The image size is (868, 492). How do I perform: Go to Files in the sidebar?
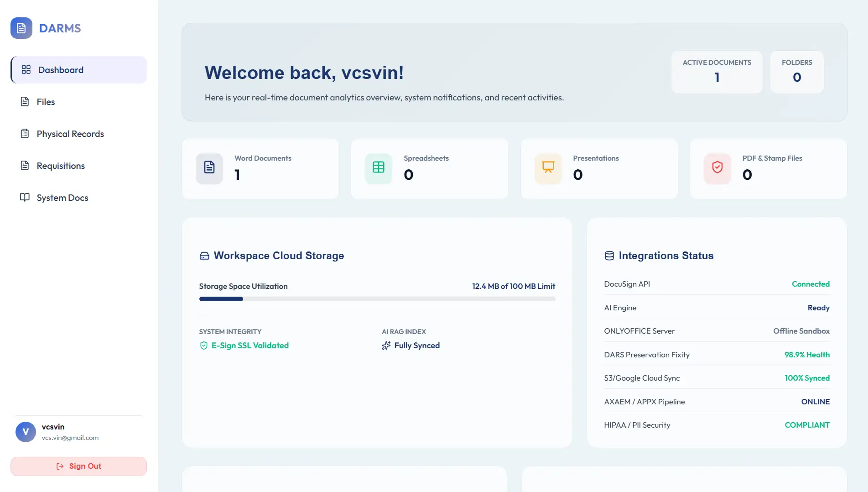coord(79,102)
